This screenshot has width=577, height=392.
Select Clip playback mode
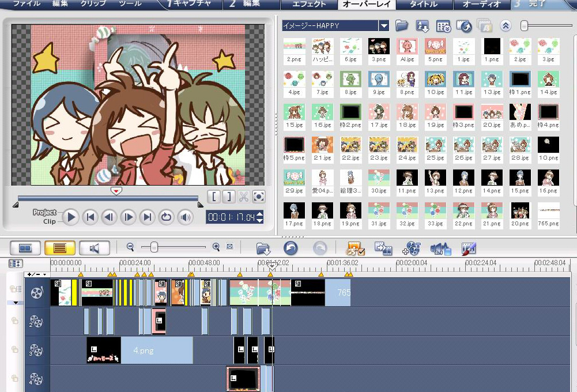(50, 221)
